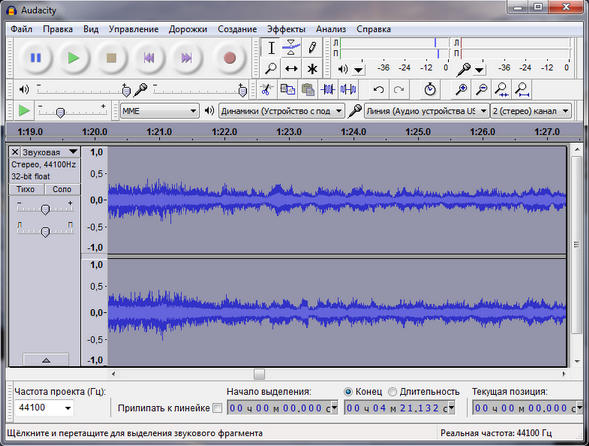Open the Справка menu

pos(373,29)
